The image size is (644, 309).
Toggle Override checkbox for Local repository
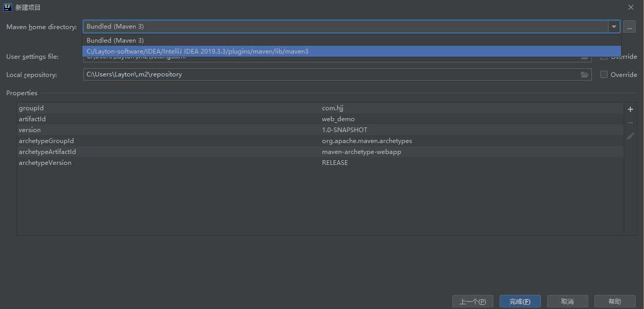(x=604, y=74)
